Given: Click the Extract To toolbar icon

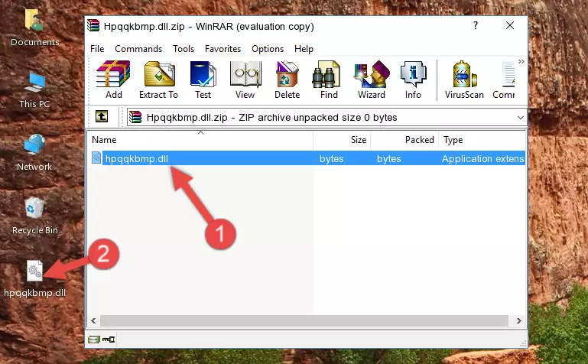Looking at the screenshot, I should click(x=158, y=80).
